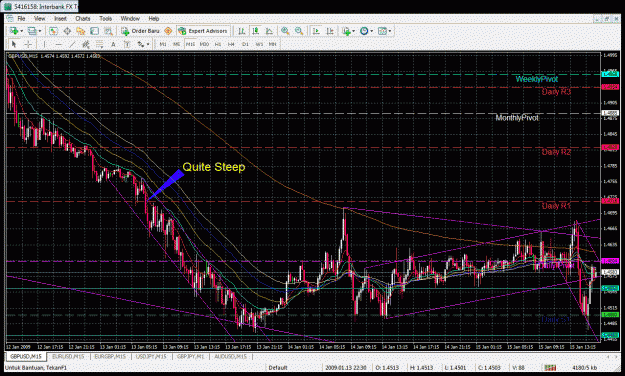The width and height of the screenshot is (625, 376).
Task: Click the connection status bars icon
Action: 550,368
